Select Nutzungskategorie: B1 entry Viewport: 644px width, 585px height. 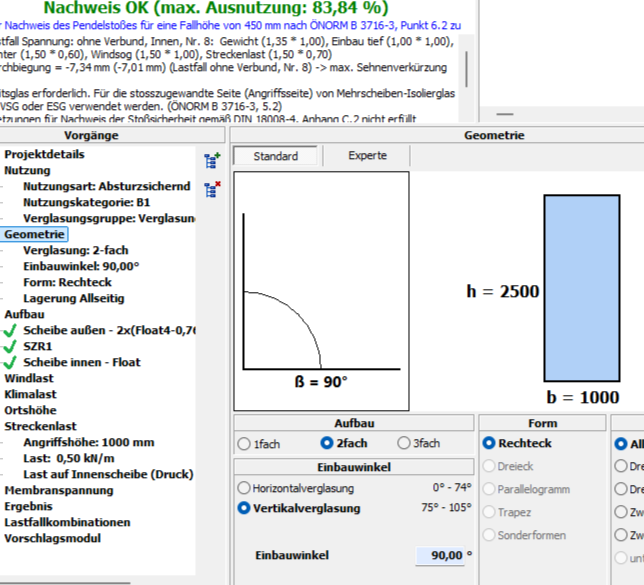pos(87,203)
